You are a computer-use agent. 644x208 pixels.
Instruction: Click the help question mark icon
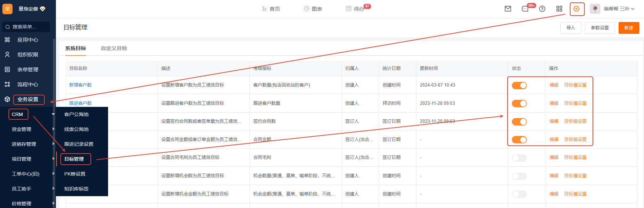point(542,9)
